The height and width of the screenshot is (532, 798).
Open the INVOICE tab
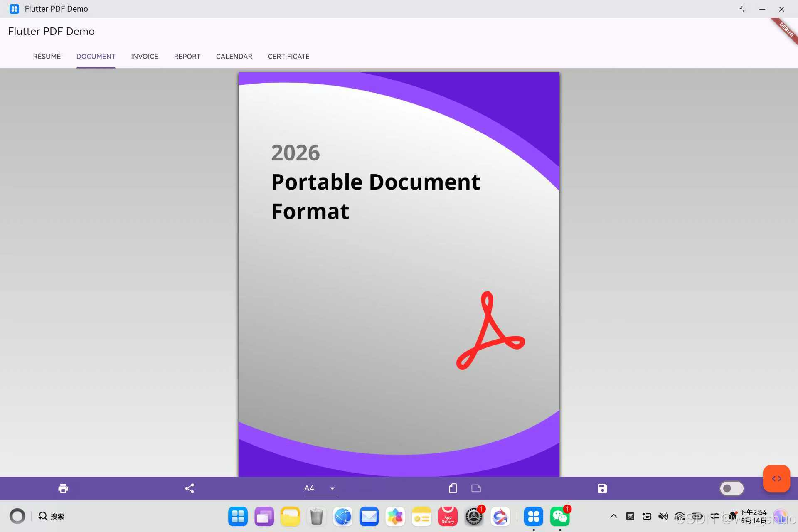click(x=145, y=57)
